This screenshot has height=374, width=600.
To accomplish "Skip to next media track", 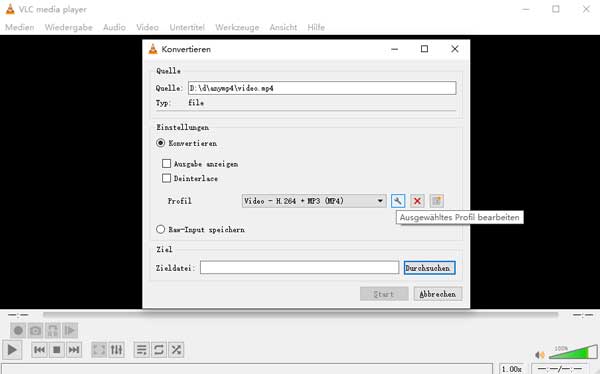I will click(74, 350).
